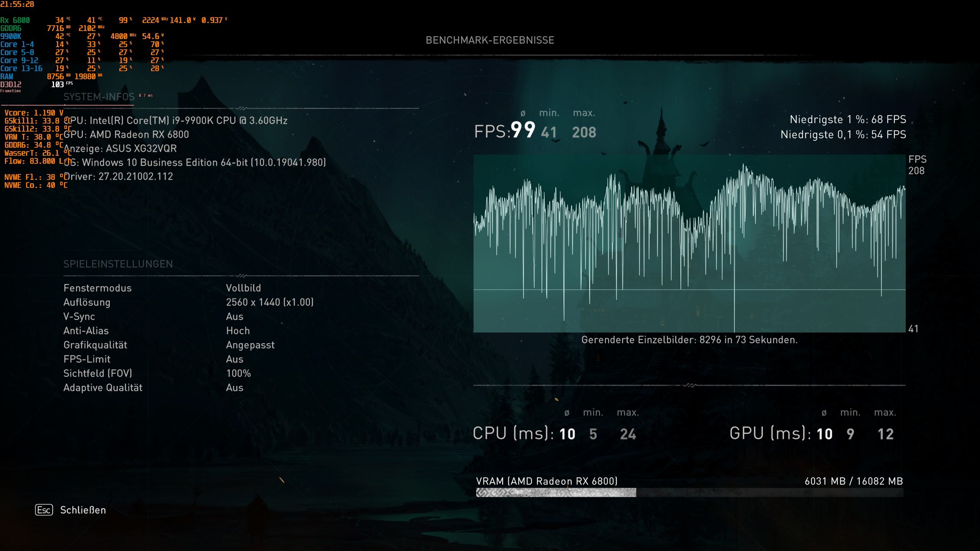Click the SPIELEINSTELLUNGEN section header
This screenshot has height=551, width=980.
pyautogui.click(x=118, y=264)
